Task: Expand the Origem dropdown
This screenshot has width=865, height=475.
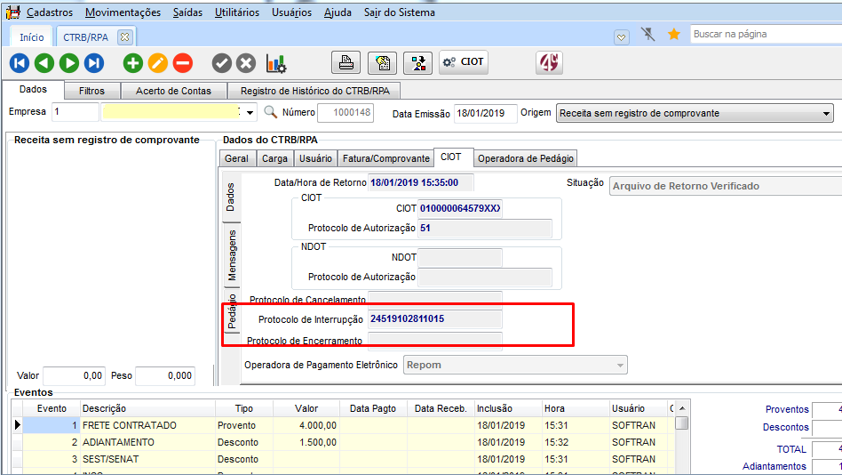Action: [x=826, y=114]
